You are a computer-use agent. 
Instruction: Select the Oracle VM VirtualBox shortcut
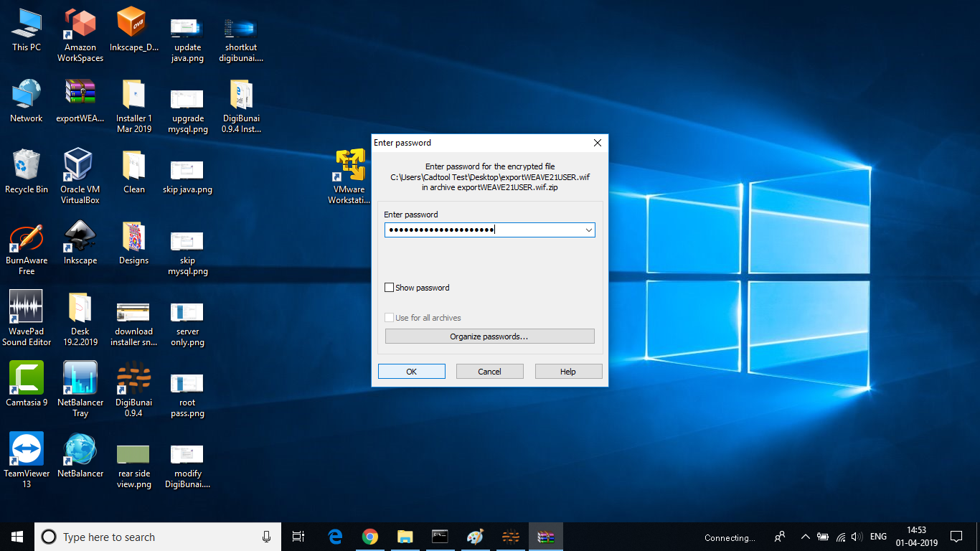[80, 166]
